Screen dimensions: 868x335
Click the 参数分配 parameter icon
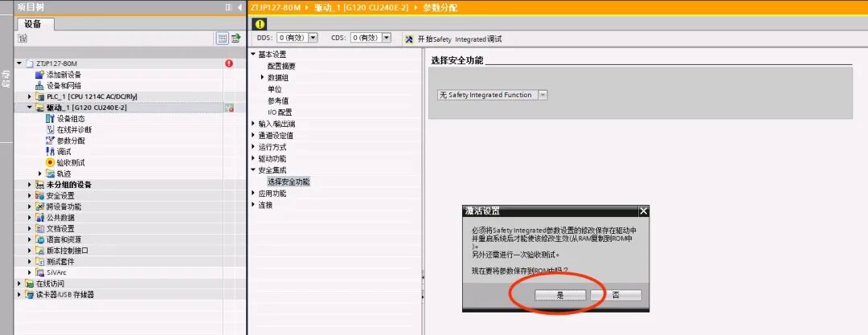(x=50, y=141)
